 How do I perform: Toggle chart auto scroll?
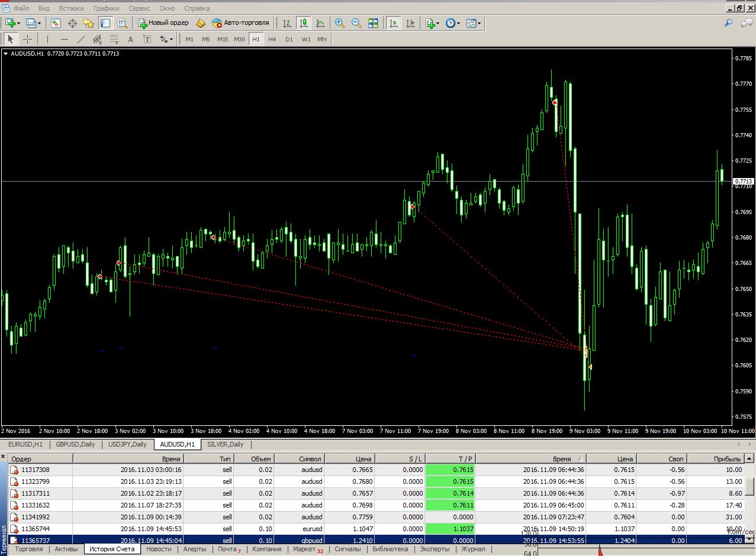click(393, 23)
